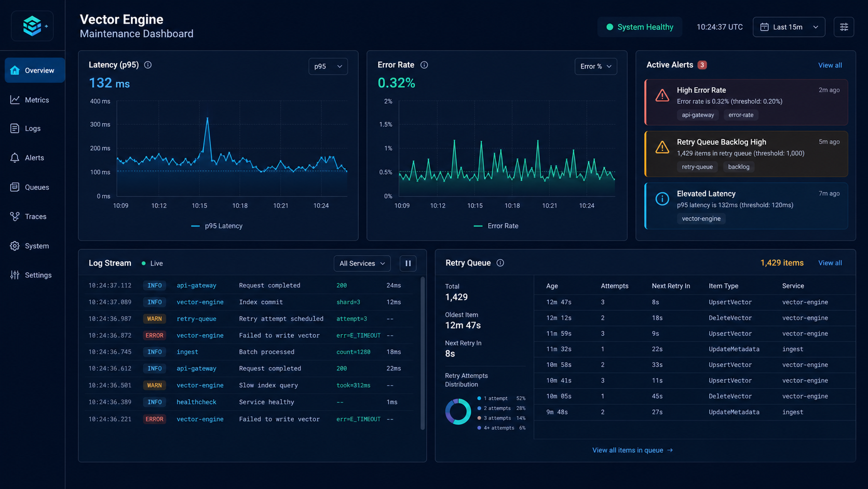Viewport: 868px width, 489px height.
Task: Toggle the 4+ attempts legend entry
Action: point(501,428)
